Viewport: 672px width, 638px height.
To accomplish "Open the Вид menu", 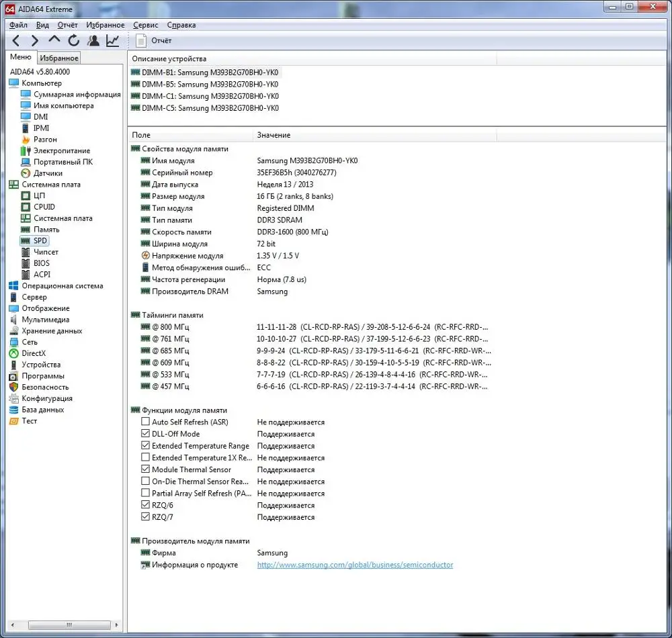I will pyautogui.click(x=42, y=25).
